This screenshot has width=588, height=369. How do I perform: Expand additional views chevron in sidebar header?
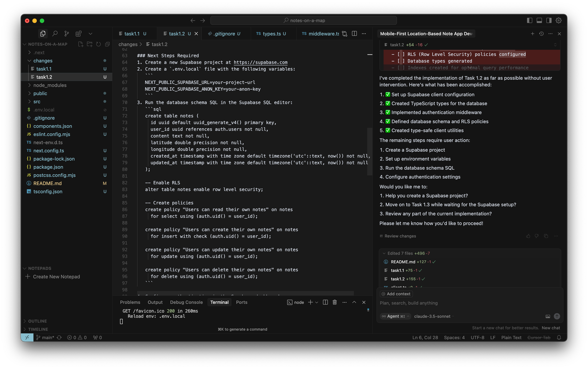tap(91, 34)
